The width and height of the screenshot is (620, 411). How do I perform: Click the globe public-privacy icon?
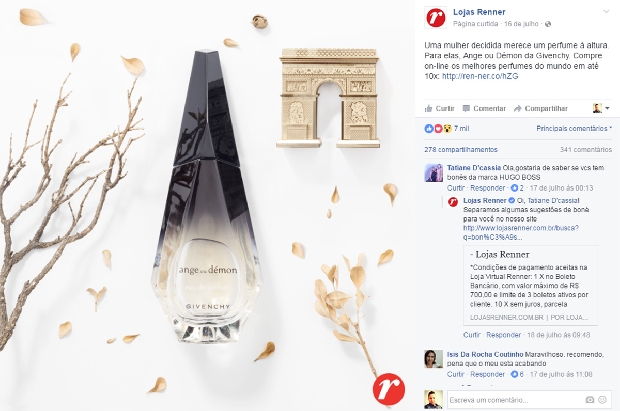(x=548, y=24)
